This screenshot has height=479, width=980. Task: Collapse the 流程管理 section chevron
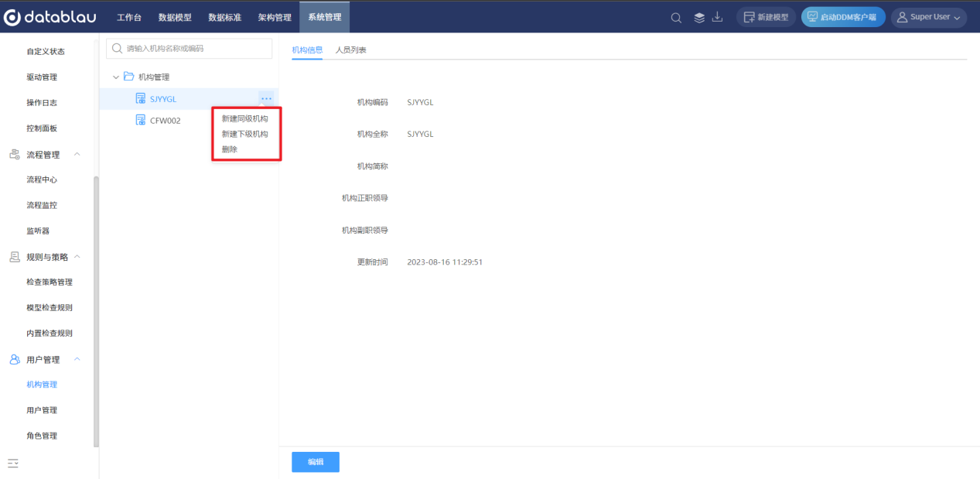[x=77, y=155]
